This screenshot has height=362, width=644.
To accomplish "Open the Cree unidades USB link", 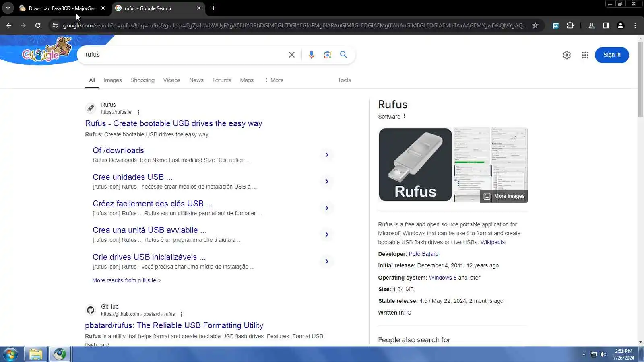I will click(132, 177).
